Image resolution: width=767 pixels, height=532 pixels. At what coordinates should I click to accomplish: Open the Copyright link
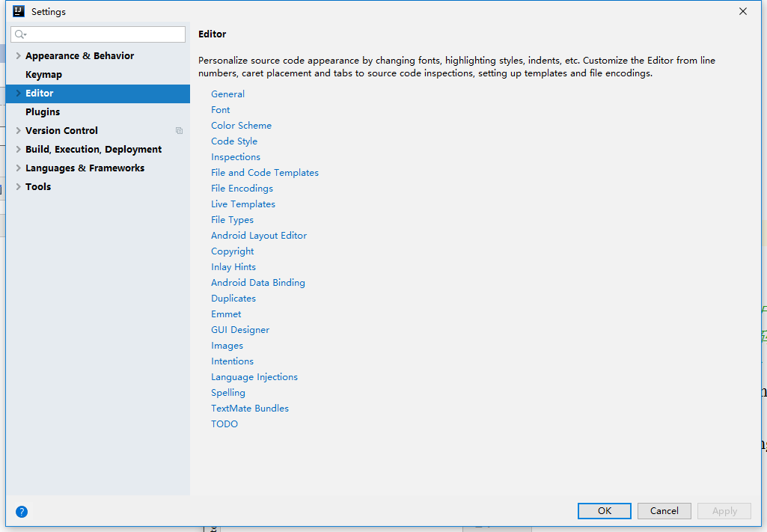233,251
